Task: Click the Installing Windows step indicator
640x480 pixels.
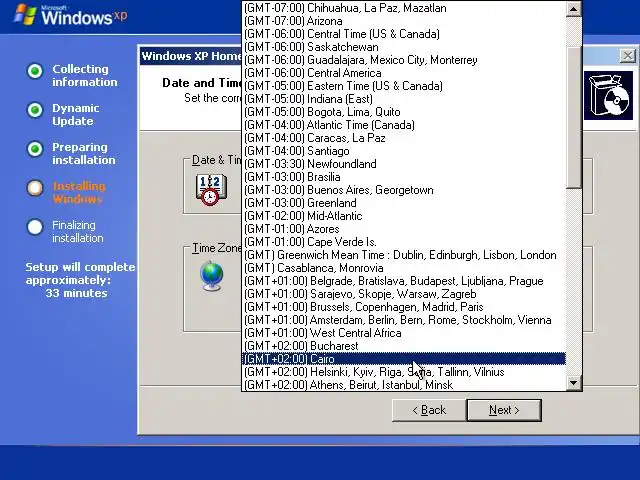Action: coord(35,188)
